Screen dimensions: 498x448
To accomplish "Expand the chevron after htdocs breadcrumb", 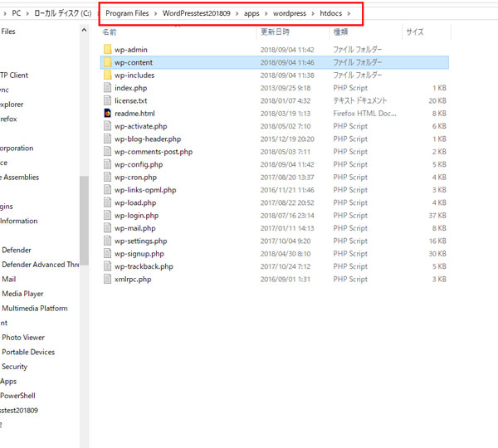I will tap(349, 13).
